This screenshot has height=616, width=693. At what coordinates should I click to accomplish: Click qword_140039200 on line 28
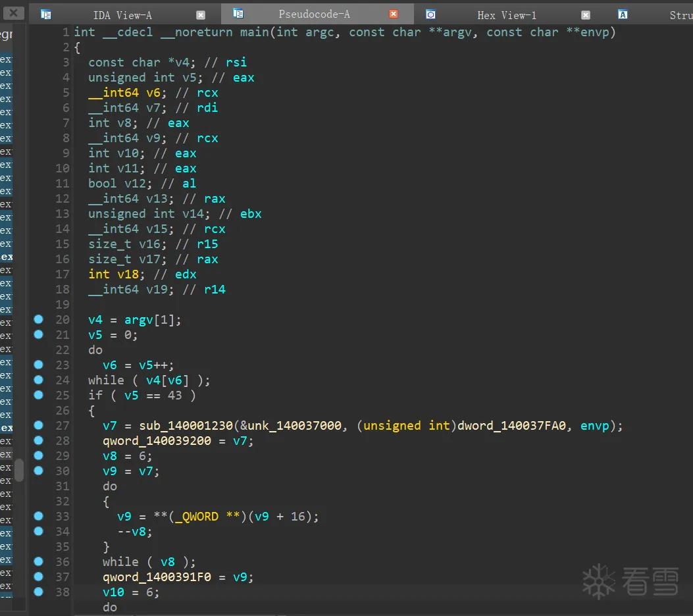(x=157, y=440)
